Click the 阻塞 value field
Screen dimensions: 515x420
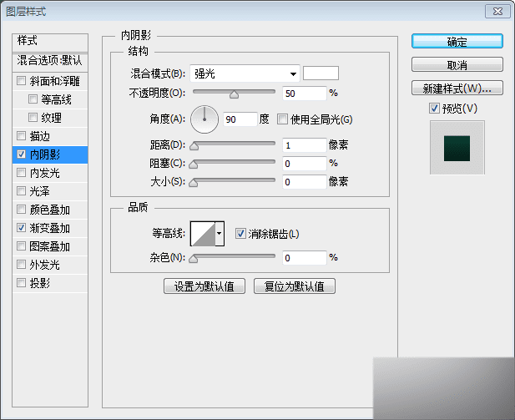point(304,164)
